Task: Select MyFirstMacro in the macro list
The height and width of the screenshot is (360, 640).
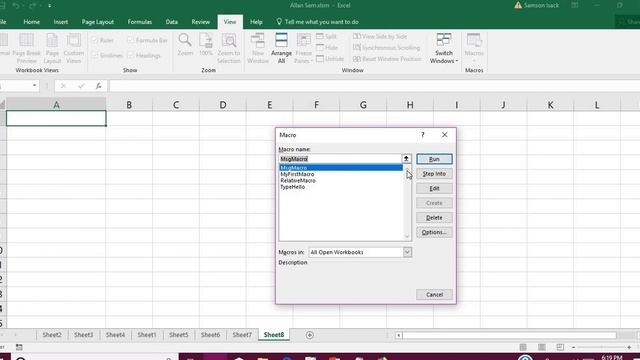Action: tap(297, 174)
